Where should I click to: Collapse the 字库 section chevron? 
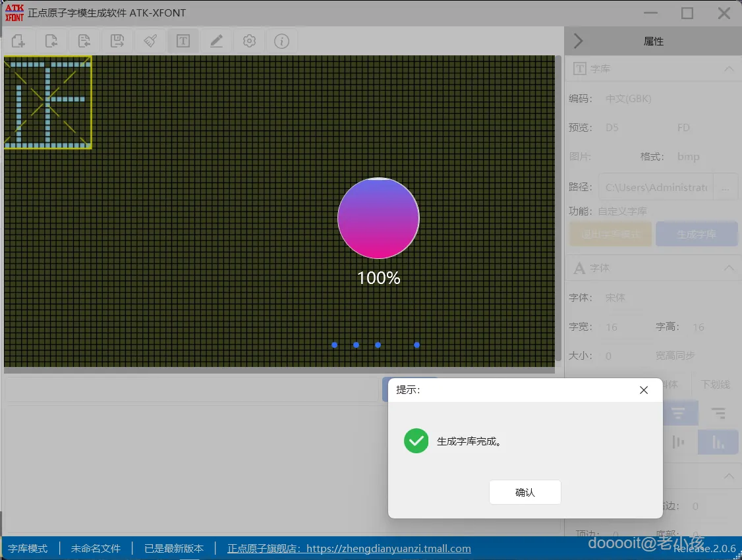pyautogui.click(x=729, y=69)
